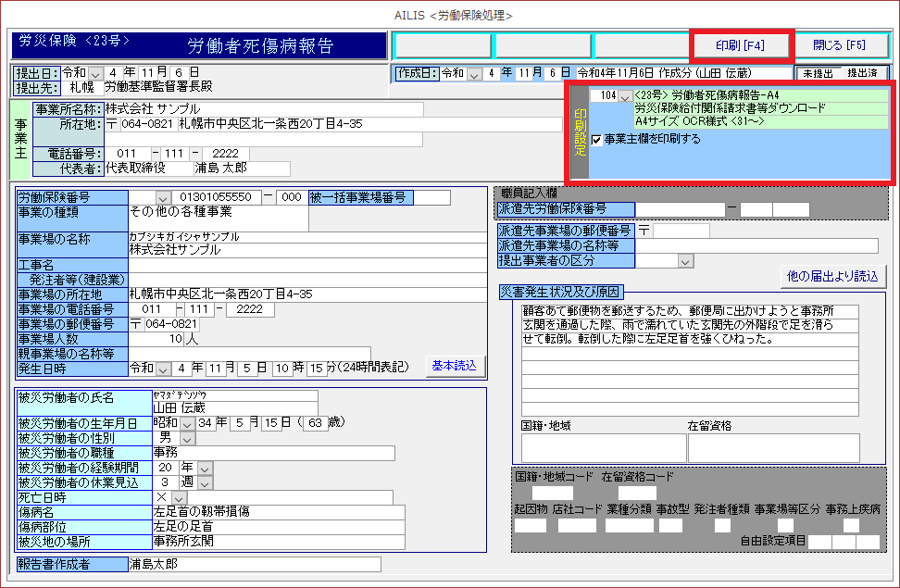Expand the 提出日 era dropdown
This screenshot has width=900, height=588.
click(97, 73)
